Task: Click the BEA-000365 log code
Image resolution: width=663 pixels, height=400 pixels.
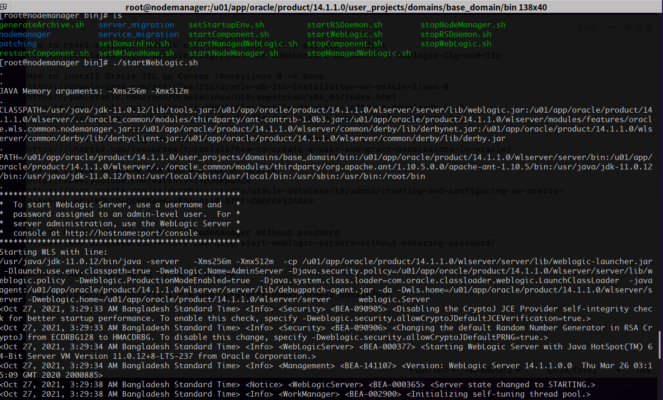Action: 397,384
